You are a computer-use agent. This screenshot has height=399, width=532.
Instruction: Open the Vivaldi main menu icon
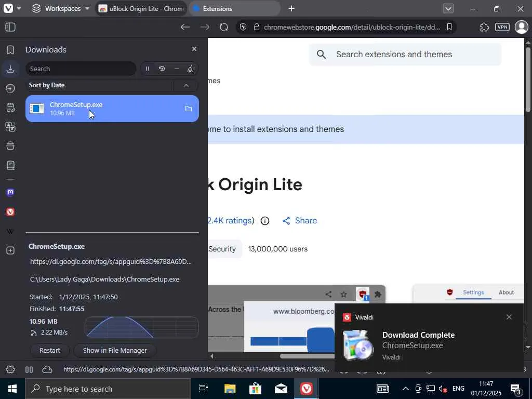click(8, 8)
